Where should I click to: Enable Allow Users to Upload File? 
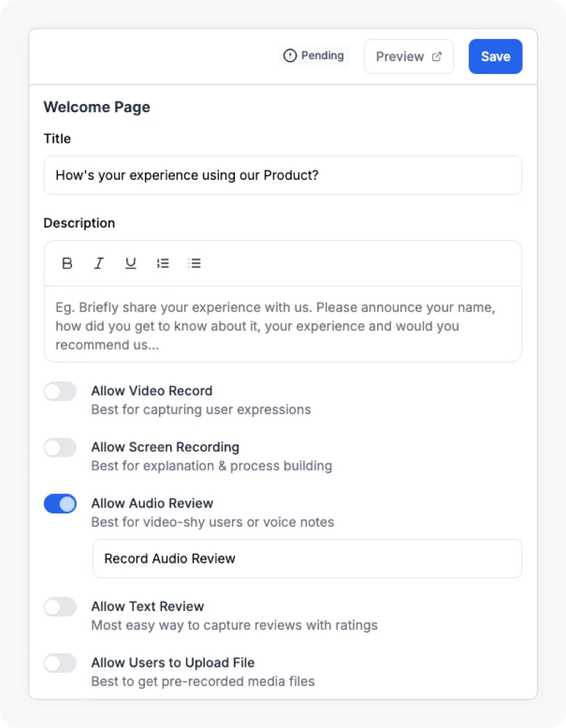[60, 663]
